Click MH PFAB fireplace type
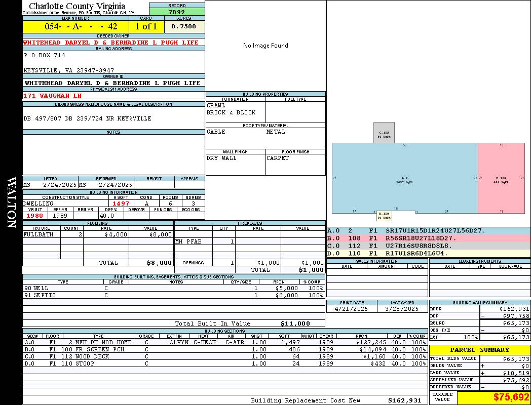532x405 pixels. coord(188,241)
